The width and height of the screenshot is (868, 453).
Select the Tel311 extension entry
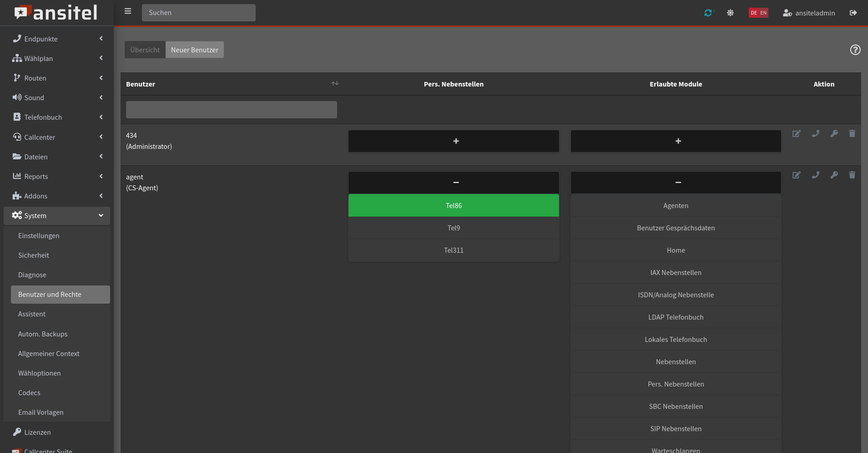pos(453,250)
